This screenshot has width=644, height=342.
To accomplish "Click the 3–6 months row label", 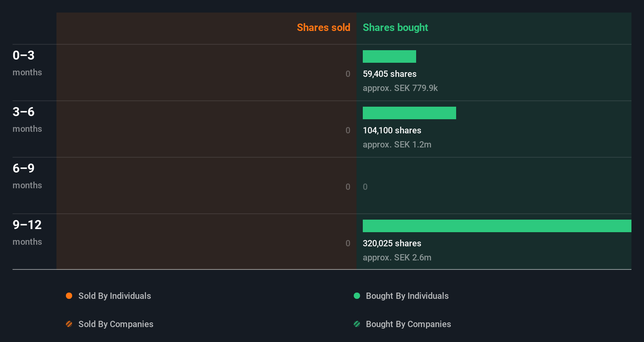I will pos(27,119).
